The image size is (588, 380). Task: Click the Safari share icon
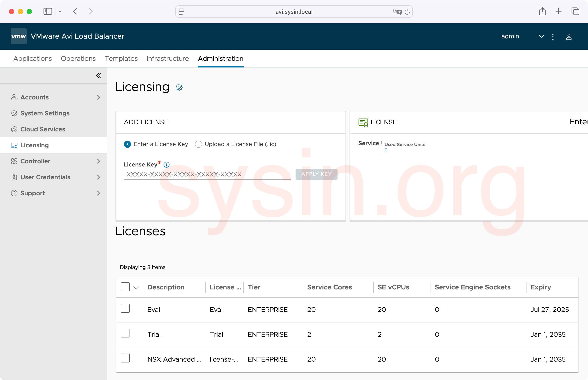[x=542, y=11]
